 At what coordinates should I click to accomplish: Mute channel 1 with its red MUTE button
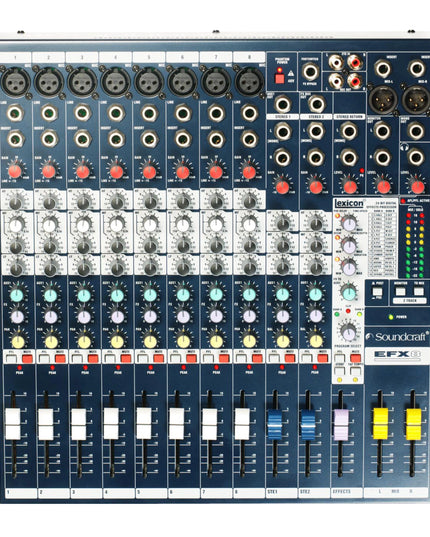coord(27,359)
